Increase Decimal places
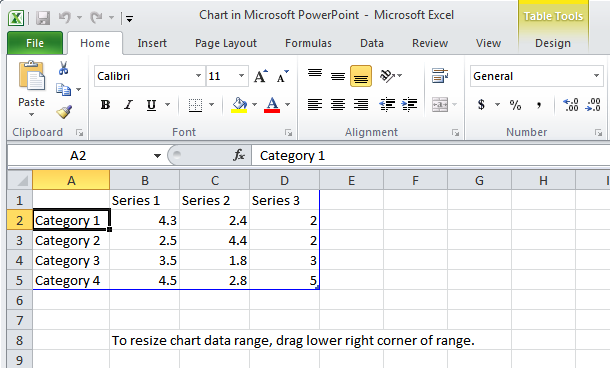The height and width of the screenshot is (368, 610). click(571, 105)
